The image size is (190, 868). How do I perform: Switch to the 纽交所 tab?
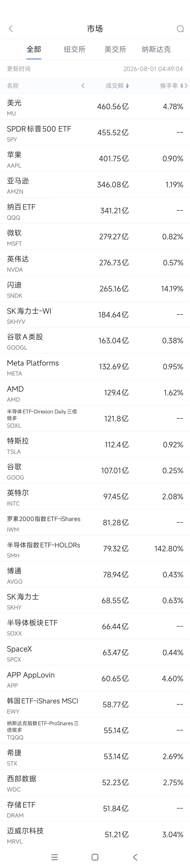74,49
